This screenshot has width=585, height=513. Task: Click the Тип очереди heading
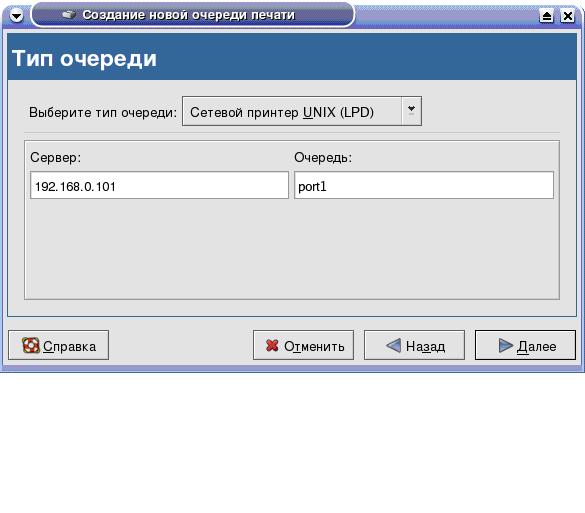coord(84,59)
